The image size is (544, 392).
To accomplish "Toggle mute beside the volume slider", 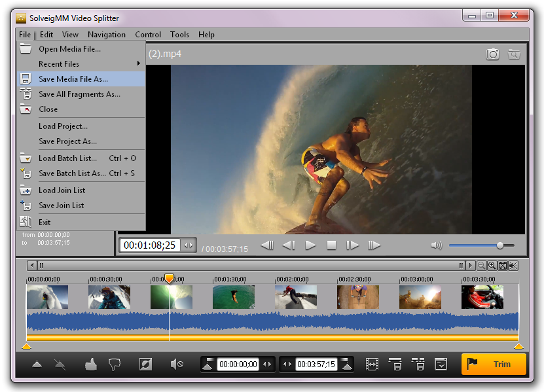I will tap(436, 245).
